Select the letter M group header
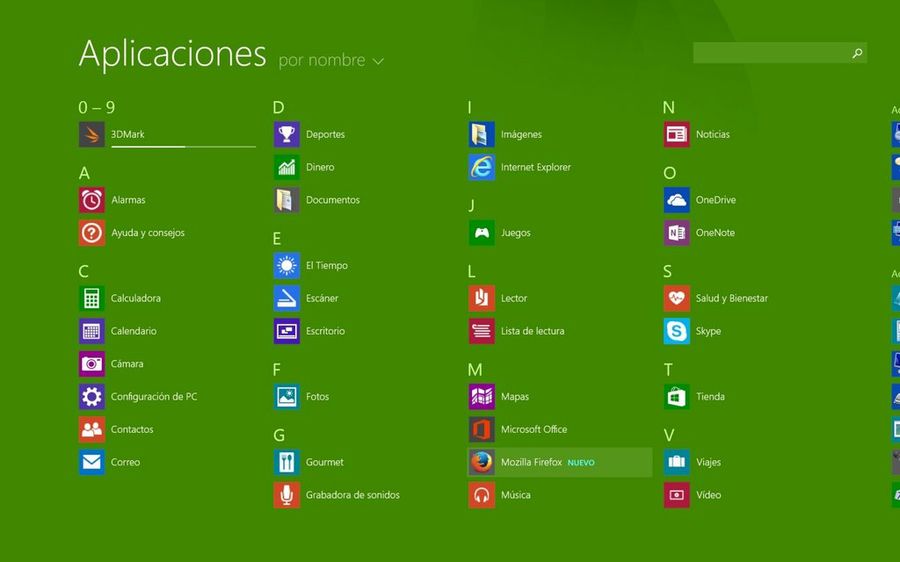The image size is (900, 562). tap(475, 370)
